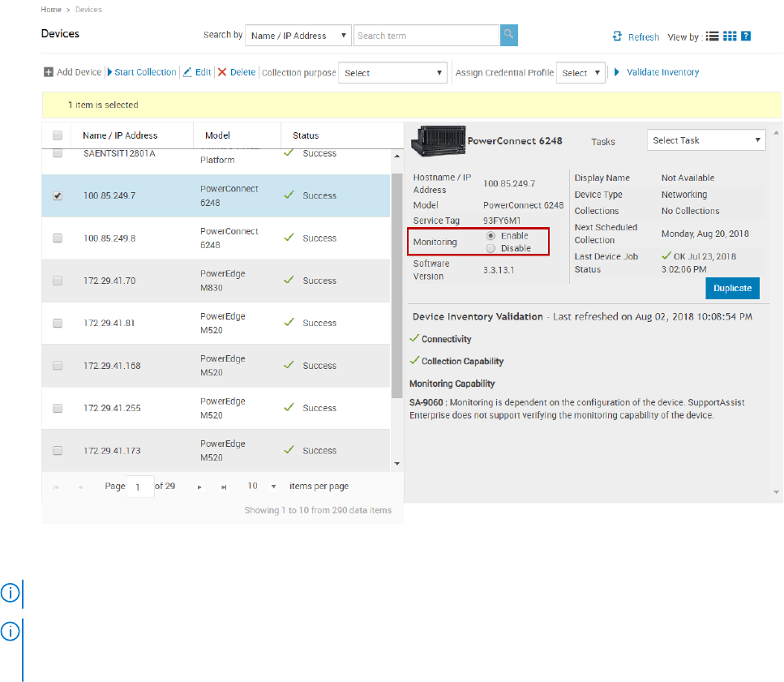Check the 172.29.41.168 device checkbox
Screen dimensions: 784x682
click(58, 366)
